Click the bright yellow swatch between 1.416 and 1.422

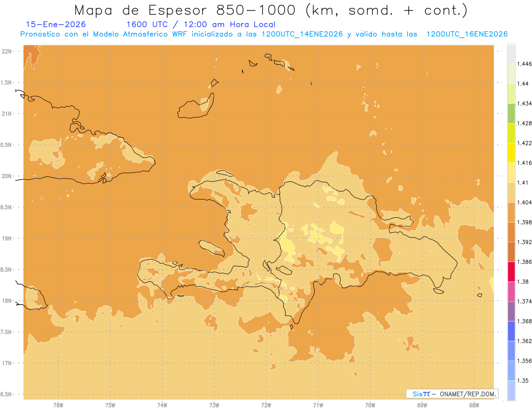[511, 153]
